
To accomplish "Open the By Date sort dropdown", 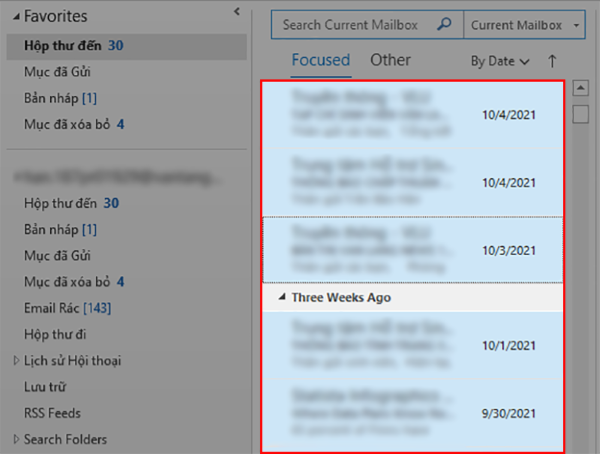I will [x=500, y=62].
